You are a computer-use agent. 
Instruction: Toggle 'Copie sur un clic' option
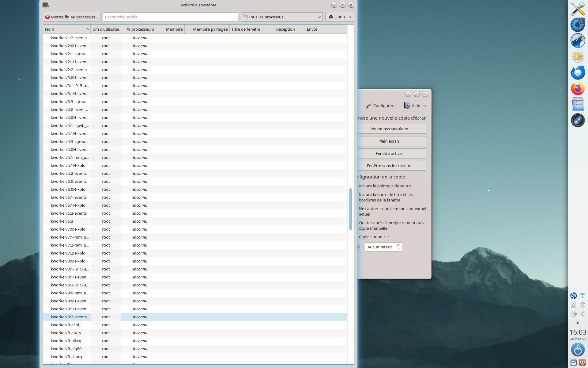pos(374,237)
